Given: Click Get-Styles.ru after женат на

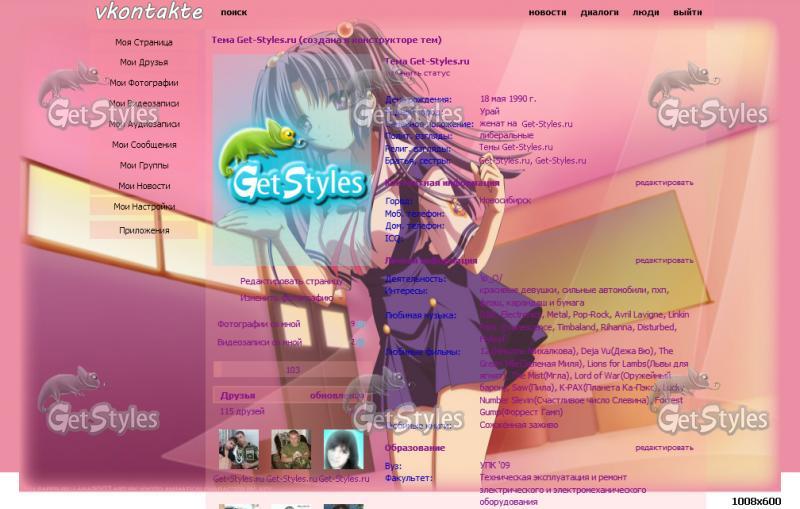Looking at the screenshot, I should point(547,124).
